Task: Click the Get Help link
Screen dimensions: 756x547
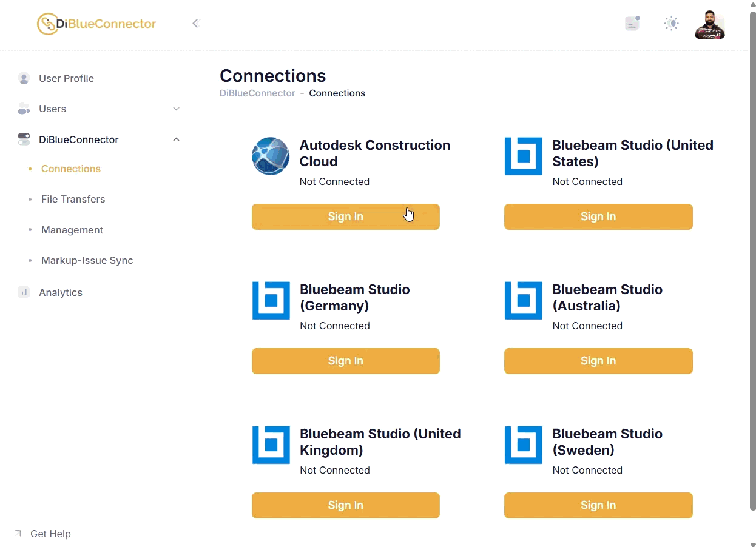Action: [50, 534]
